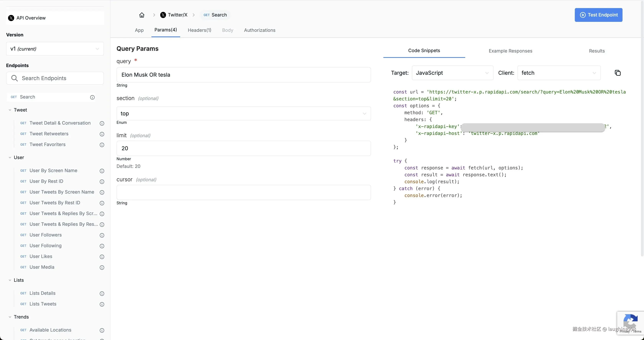Switch to the Headers(1) tab
Screen dimensions: 644x340
tap(199, 30)
